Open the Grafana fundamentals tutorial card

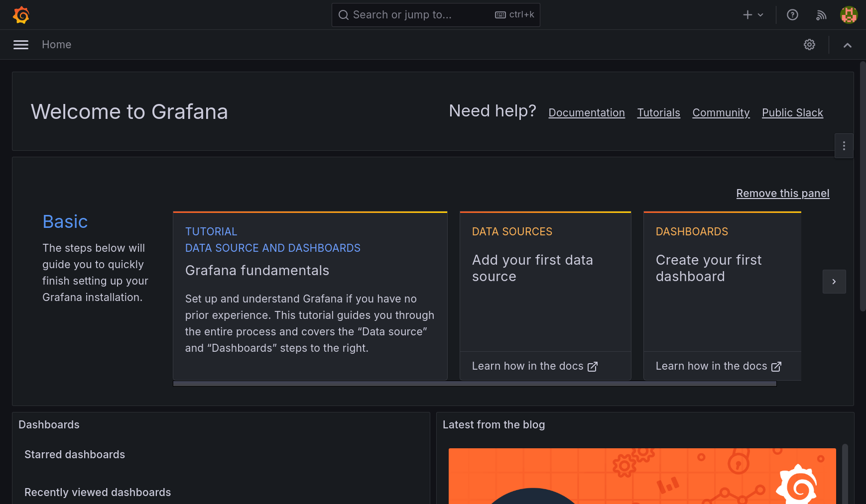(x=310, y=296)
